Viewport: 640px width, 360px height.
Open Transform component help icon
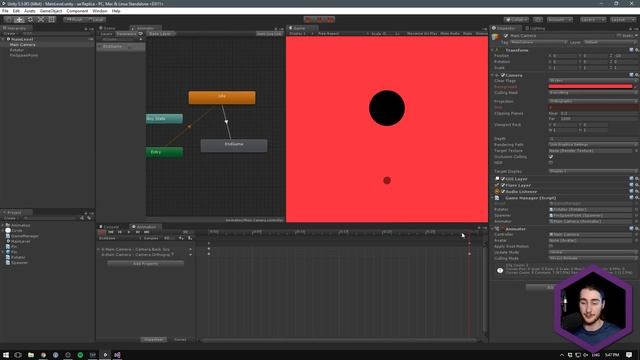[x=631, y=50]
